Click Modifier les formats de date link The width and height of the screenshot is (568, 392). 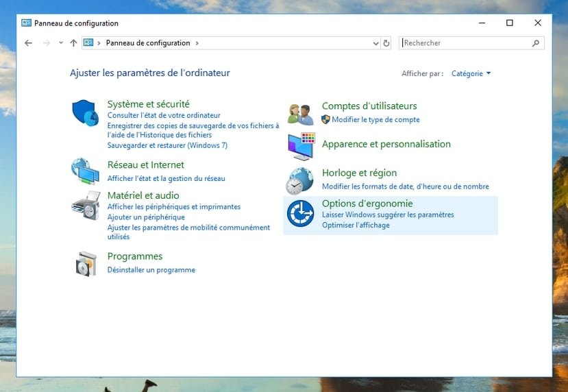[x=406, y=186]
